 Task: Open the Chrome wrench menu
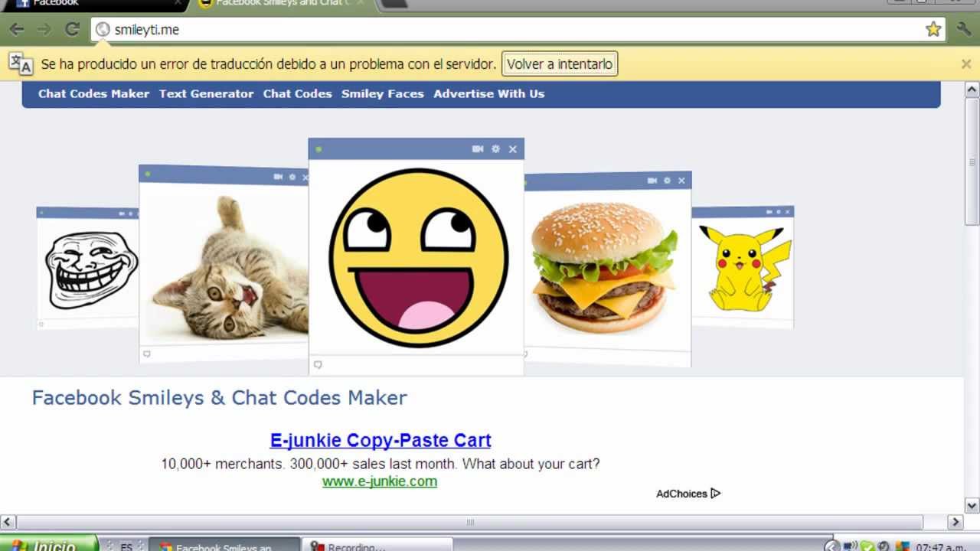(964, 30)
